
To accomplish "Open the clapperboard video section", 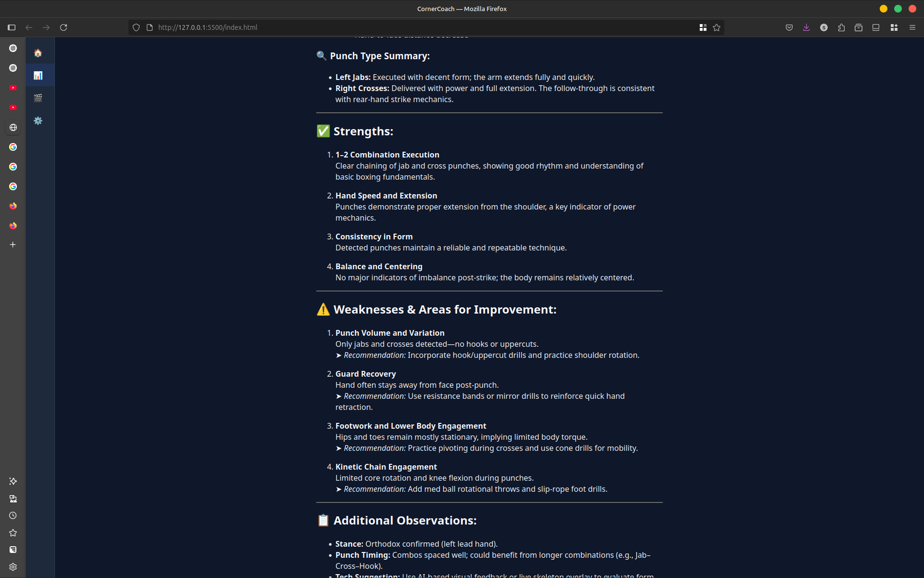I will [x=38, y=98].
